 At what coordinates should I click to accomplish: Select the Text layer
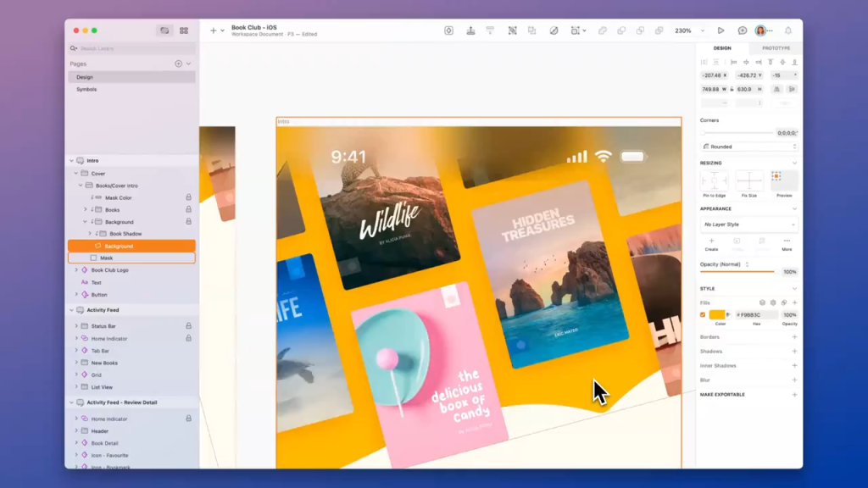coord(131,282)
